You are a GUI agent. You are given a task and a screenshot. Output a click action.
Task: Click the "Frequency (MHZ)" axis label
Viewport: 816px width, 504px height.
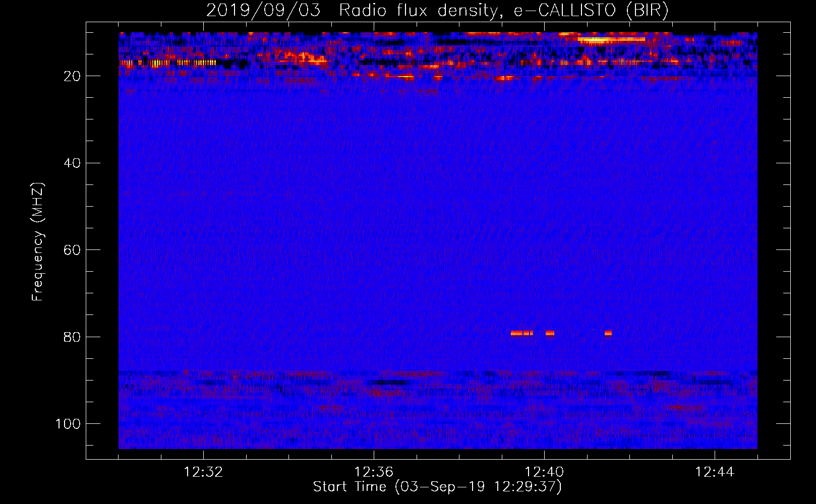(x=38, y=242)
